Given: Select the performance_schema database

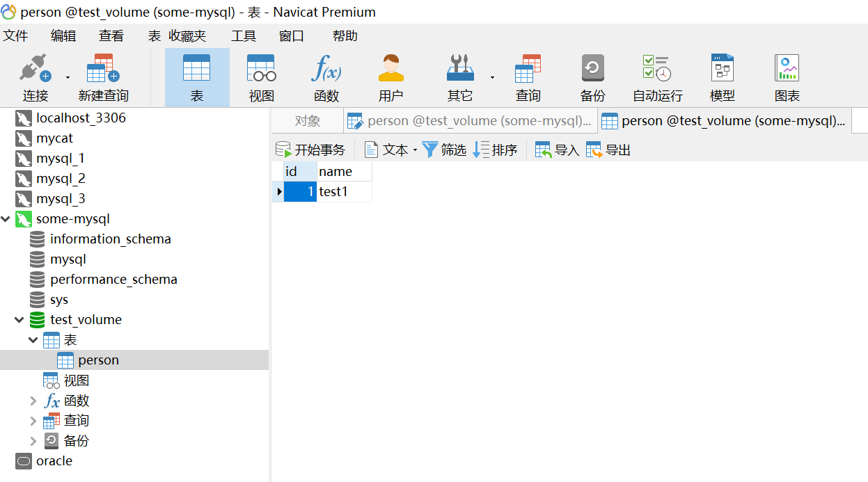Looking at the screenshot, I should (x=113, y=279).
